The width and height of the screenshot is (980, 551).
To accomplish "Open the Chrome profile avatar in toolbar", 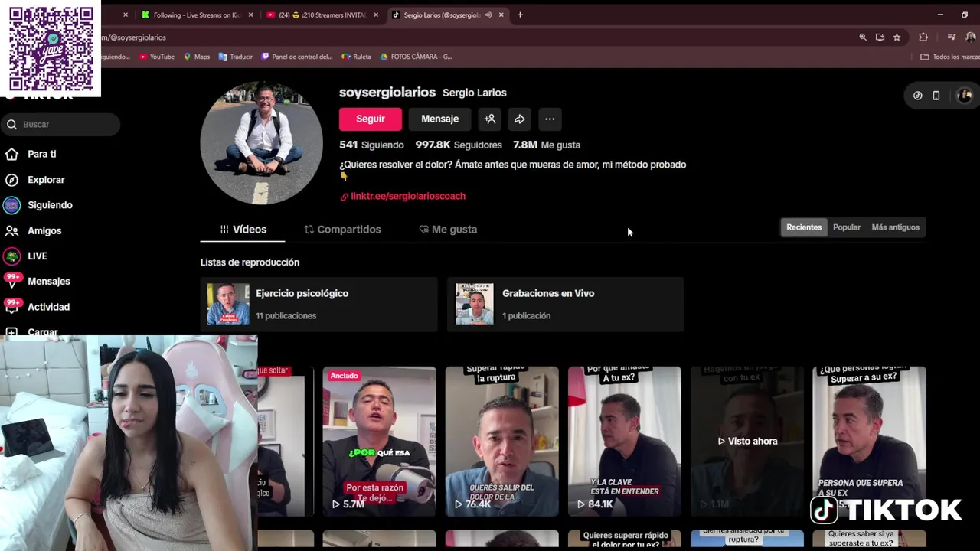I will 971,37.
